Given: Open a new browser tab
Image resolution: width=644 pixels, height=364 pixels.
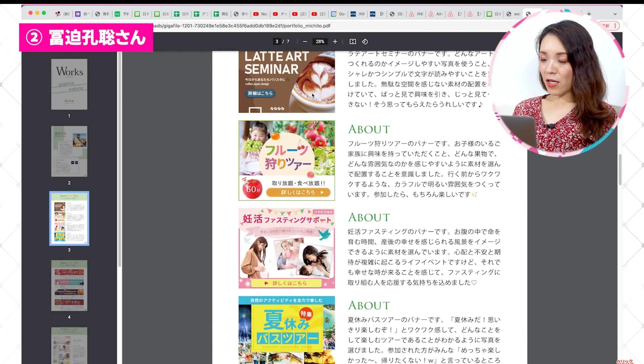Looking at the screenshot, I should [x=589, y=14].
